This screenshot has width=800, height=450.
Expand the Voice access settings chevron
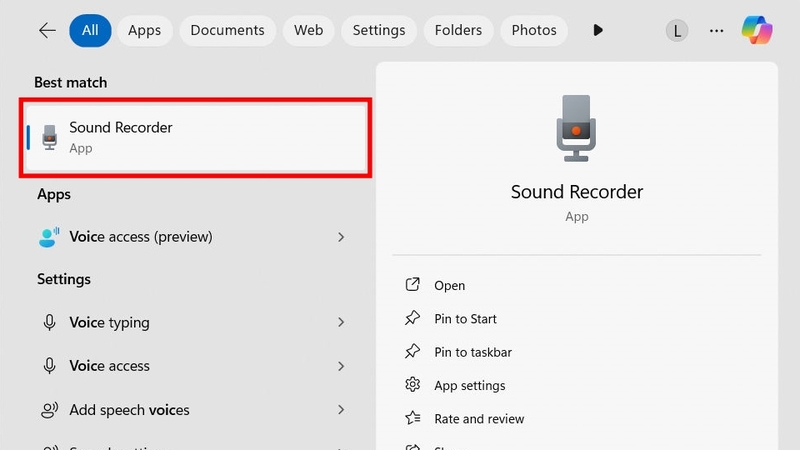(341, 366)
